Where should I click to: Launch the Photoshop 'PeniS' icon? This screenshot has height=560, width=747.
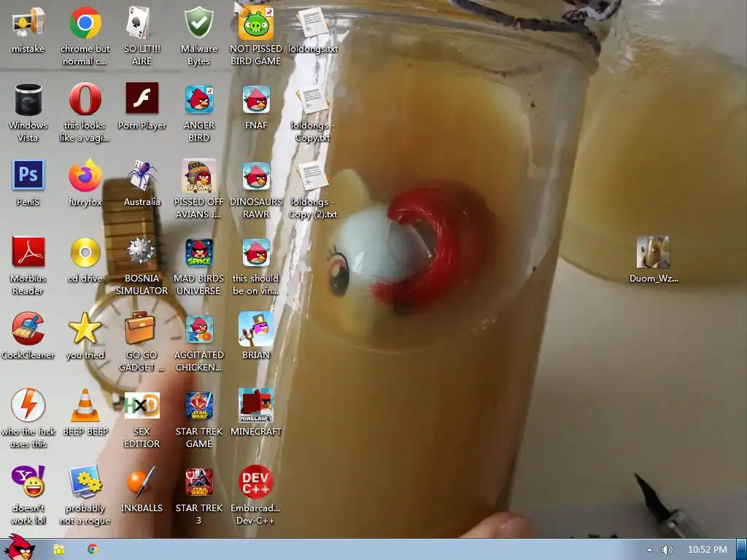pos(28,175)
